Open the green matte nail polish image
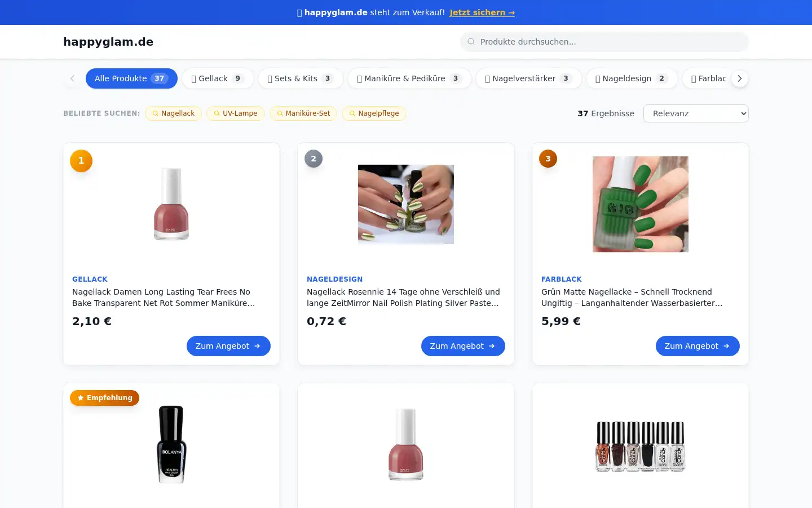The height and width of the screenshot is (508, 812). 641,204
